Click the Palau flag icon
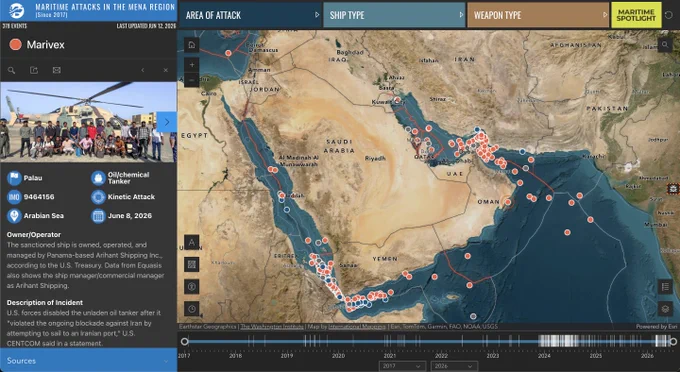This screenshot has width=680, height=372. coord(14,178)
